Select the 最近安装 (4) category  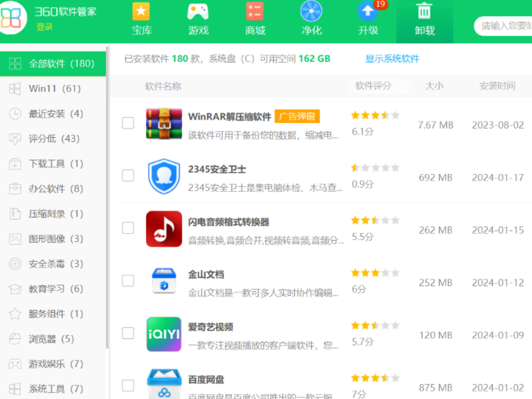click(x=53, y=114)
